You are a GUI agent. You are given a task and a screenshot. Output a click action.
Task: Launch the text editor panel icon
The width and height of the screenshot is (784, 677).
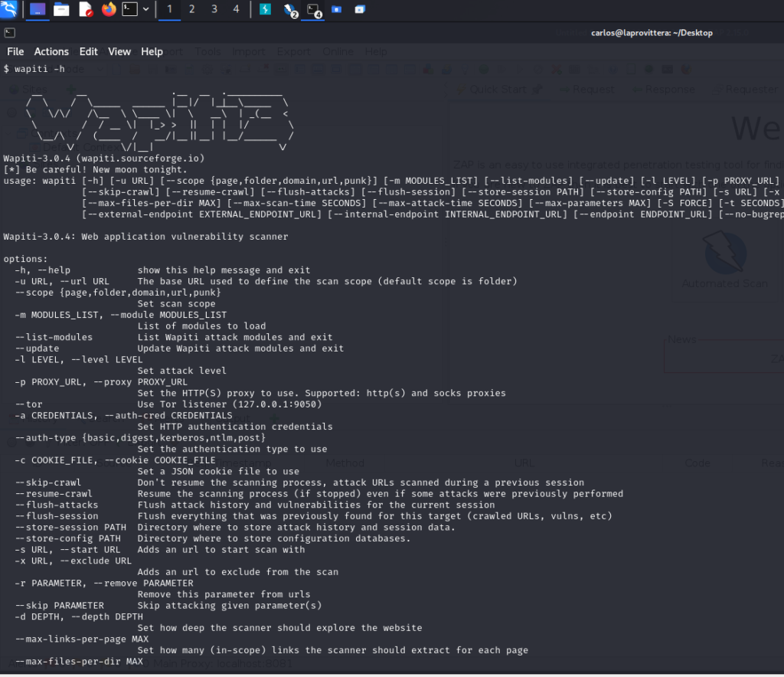click(85, 10)
